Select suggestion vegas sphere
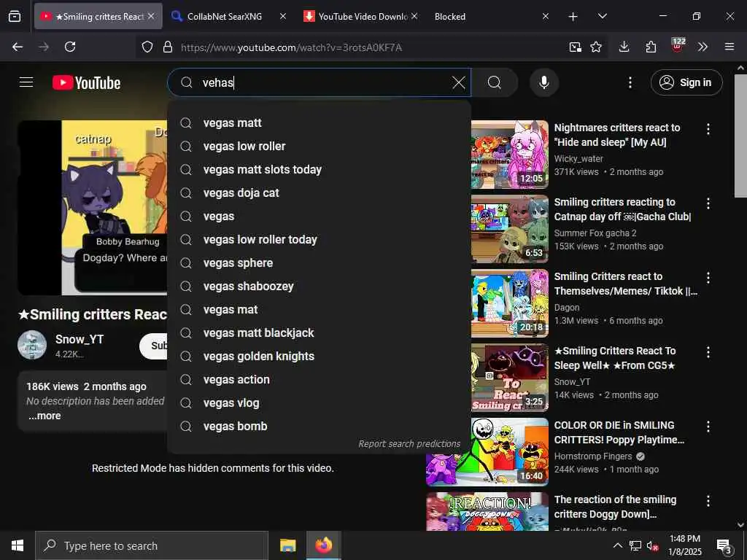Image resolution: width=747 pixels, height=560 pixels. click(x=320, y=262)
